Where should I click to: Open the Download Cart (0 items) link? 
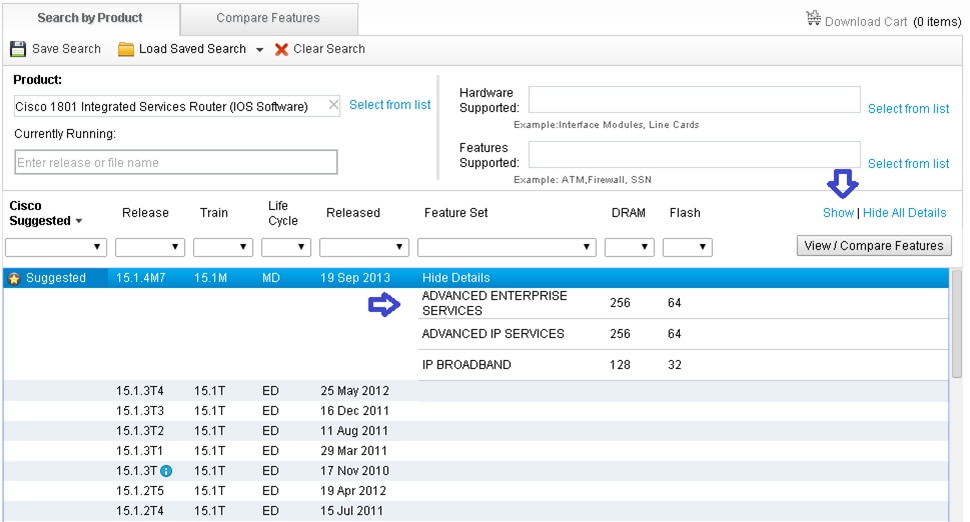[893, 22]
